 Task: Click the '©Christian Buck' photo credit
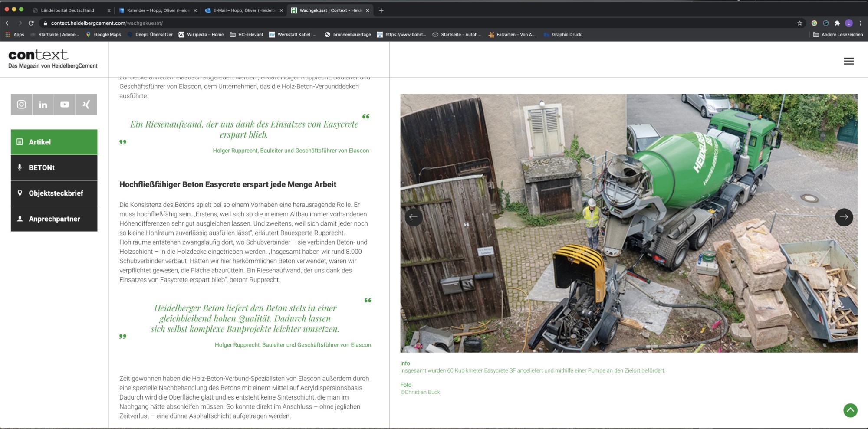[x=420, y=392]
